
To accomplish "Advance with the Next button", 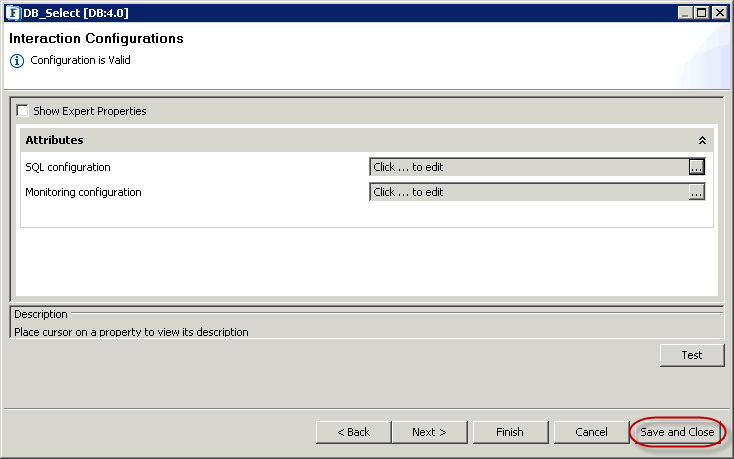I will point(429,432).
